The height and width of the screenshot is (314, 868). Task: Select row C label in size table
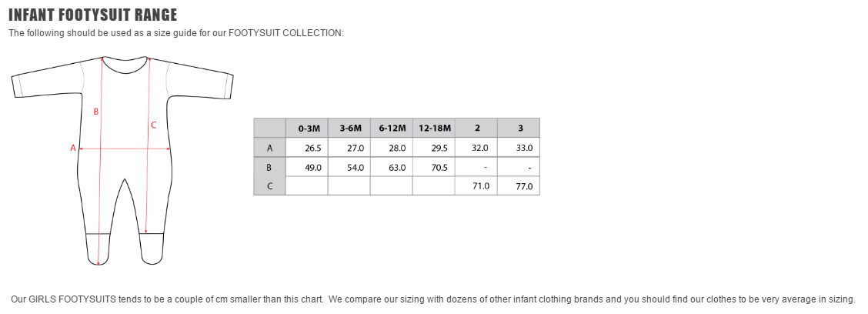pyautogui.click(x=269, y=186)
